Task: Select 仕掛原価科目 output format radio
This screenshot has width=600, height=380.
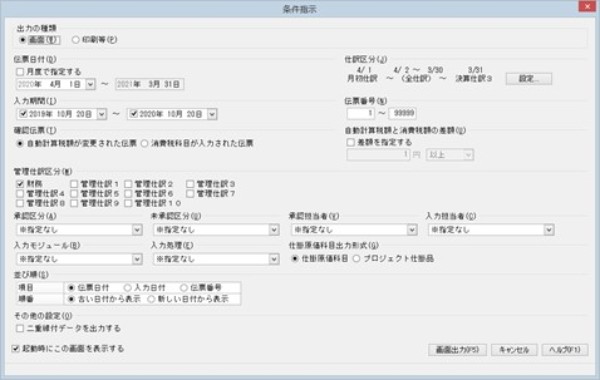Action: coord(295,259)
